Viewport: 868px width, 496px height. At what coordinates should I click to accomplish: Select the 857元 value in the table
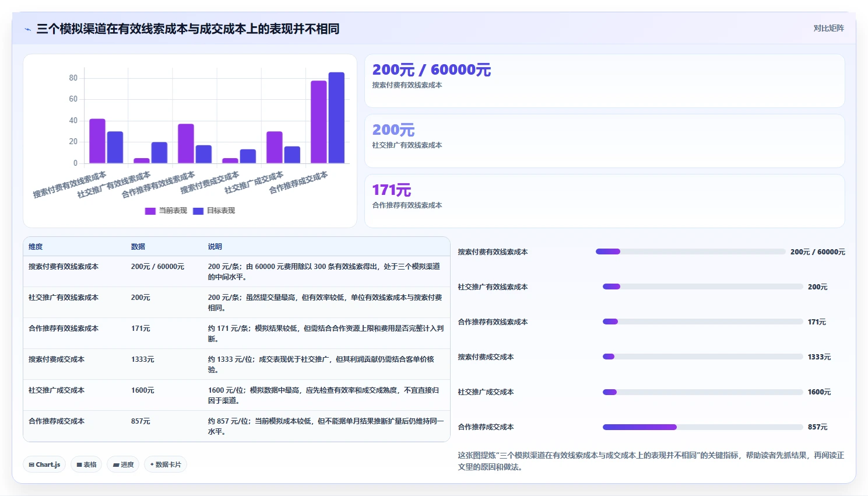point(140,421)
